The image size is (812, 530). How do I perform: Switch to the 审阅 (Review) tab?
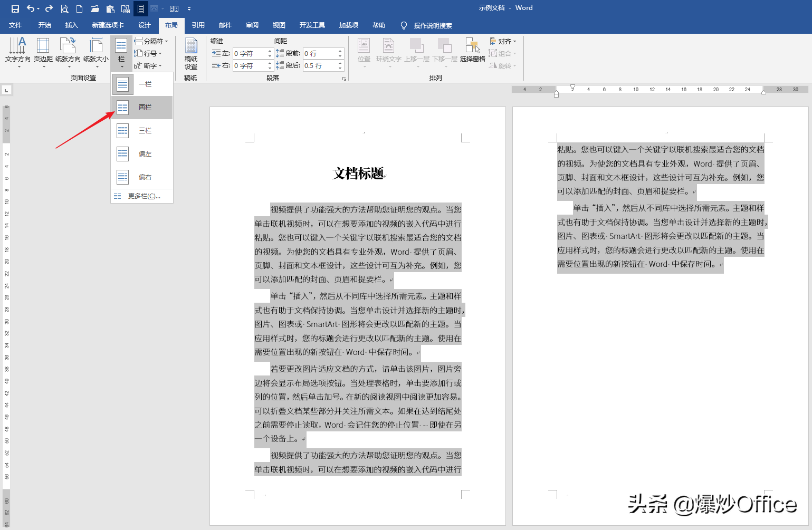coord(252,25)
